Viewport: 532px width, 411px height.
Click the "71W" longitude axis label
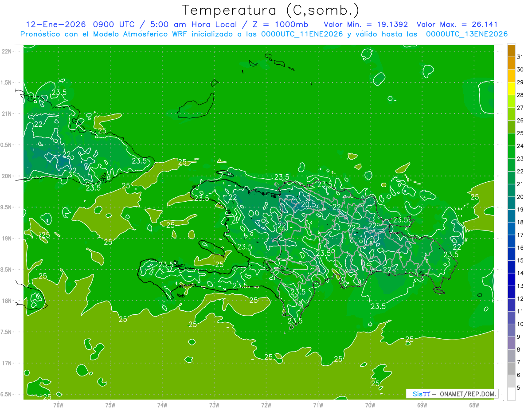(318, 405)
